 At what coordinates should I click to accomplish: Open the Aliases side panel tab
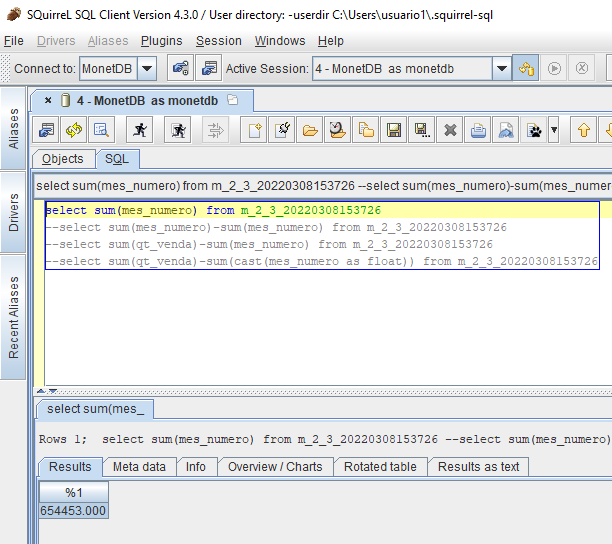coord(14,129)
